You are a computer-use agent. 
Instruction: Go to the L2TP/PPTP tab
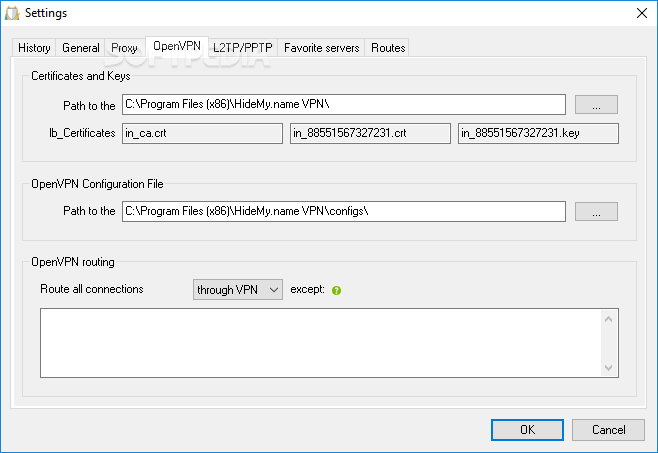click(243, 48)
